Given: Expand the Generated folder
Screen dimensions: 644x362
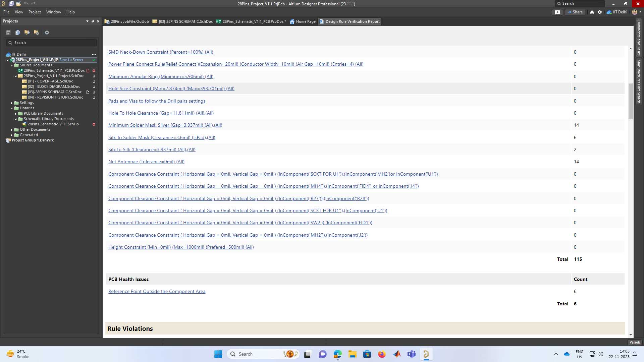Looking at the screenshot, I should point(12,135).
